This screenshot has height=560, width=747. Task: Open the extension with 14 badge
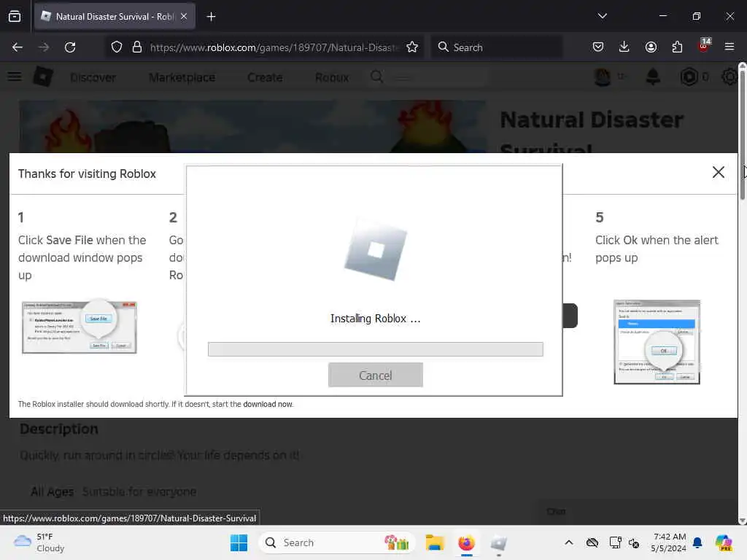704,46
